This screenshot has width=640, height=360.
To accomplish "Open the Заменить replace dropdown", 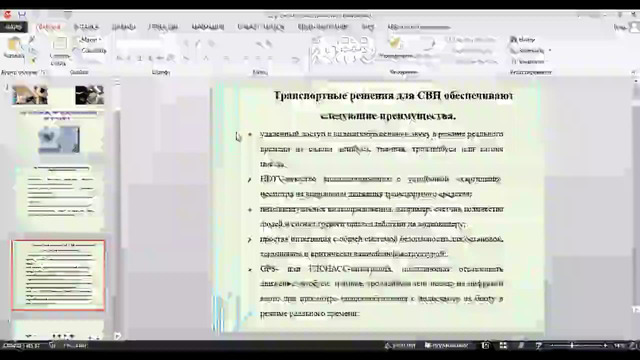I will pyautogui.click(x=530, y=51).
